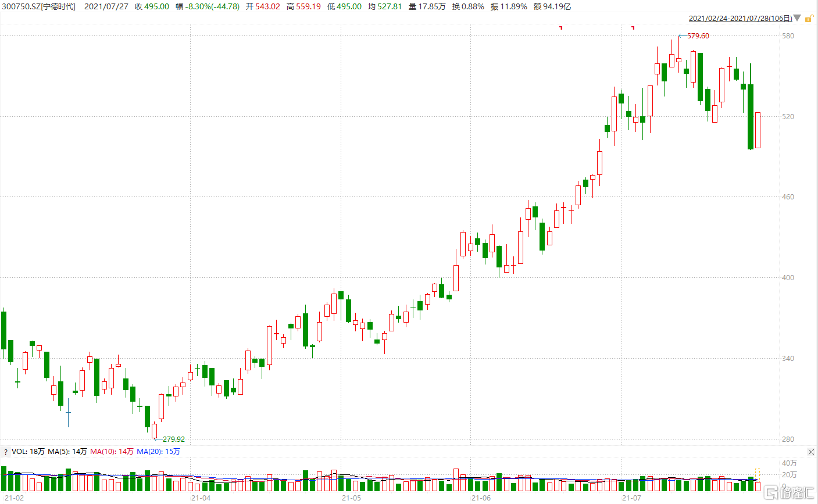Viewport: 818px width, 504px height.
Task: Click the VOL: 18万 indicator label
Action: pos(28,452)
